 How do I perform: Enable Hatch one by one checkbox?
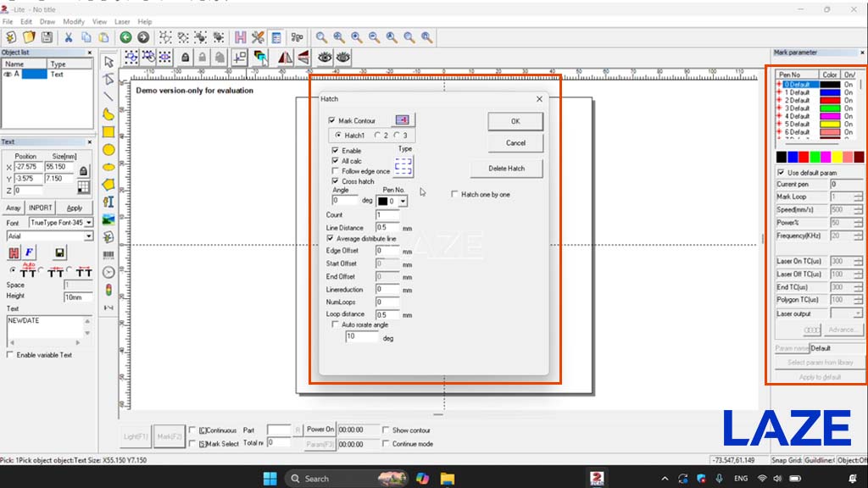click(454, 194)
